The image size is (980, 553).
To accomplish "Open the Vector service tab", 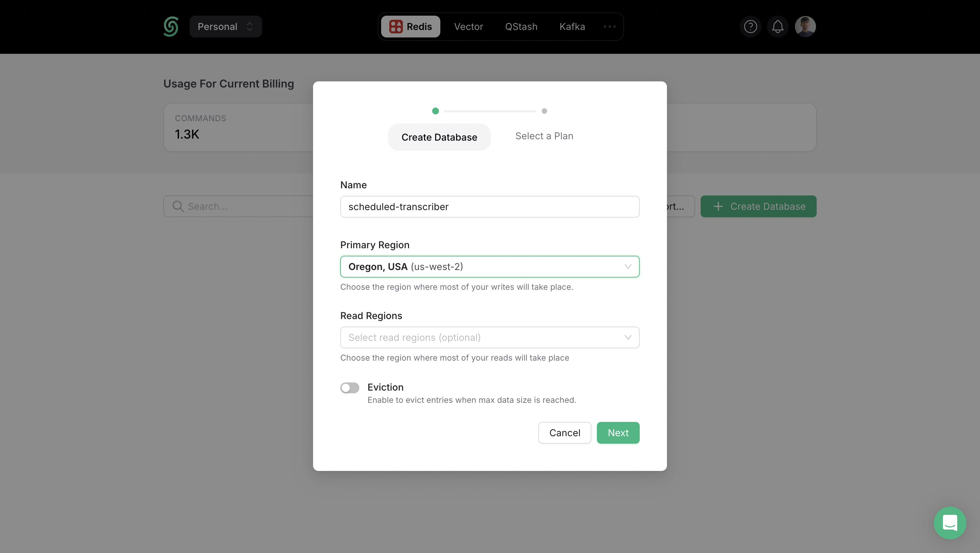I will pyautogui.click(x=469, y=26).
